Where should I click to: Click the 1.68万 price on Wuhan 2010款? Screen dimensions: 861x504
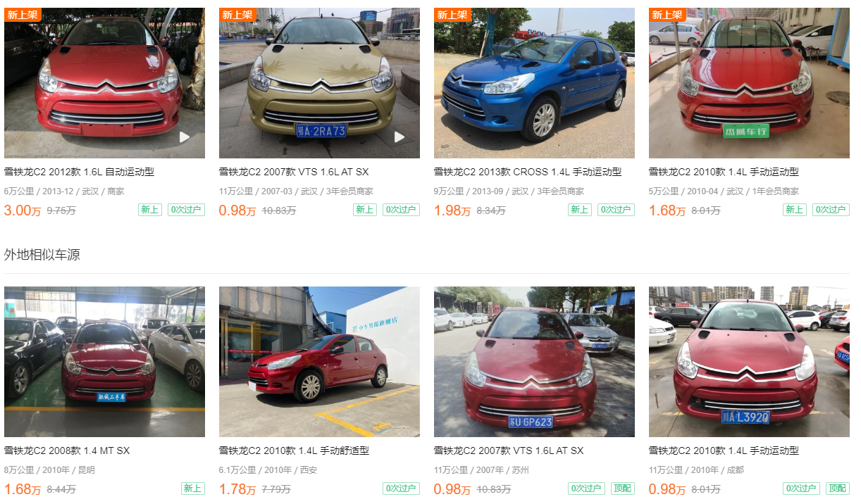coord(667,210)
